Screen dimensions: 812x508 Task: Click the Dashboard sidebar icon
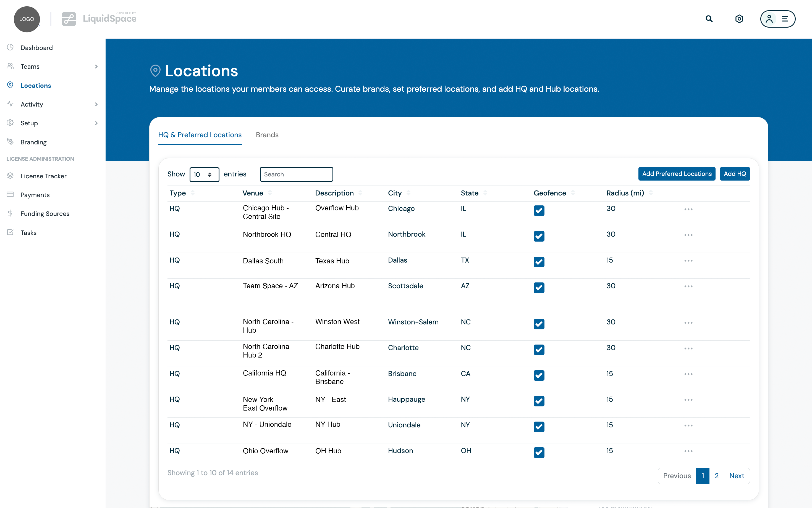coord(11,47)
